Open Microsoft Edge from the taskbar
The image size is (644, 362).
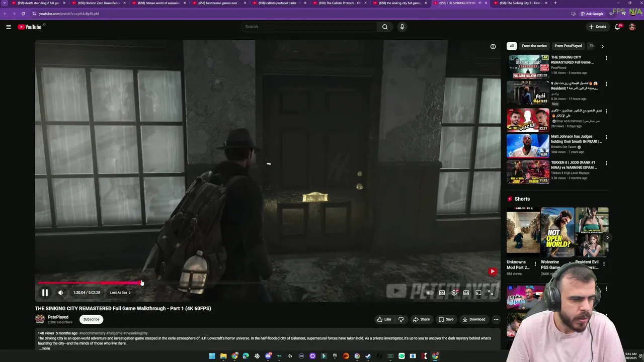coord(246,356)
